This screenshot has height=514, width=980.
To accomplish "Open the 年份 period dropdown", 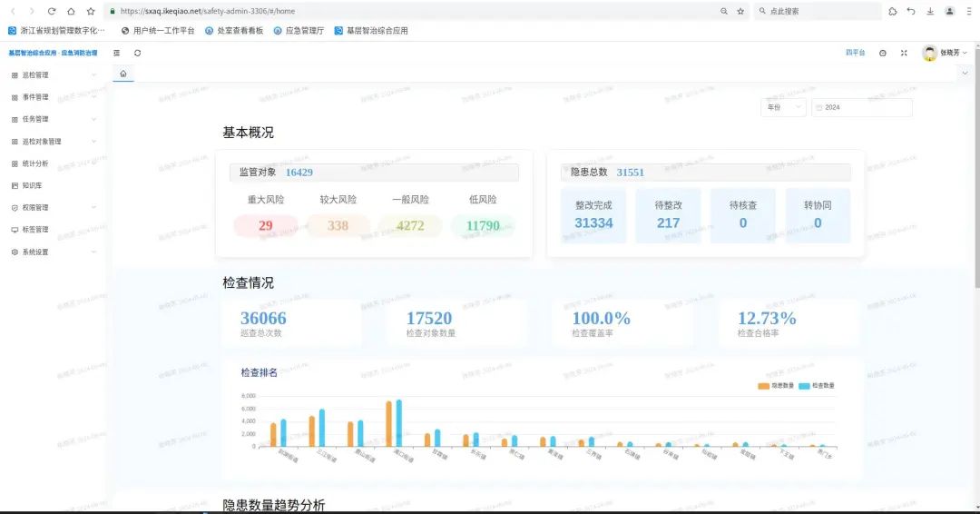I will point(783,107).
